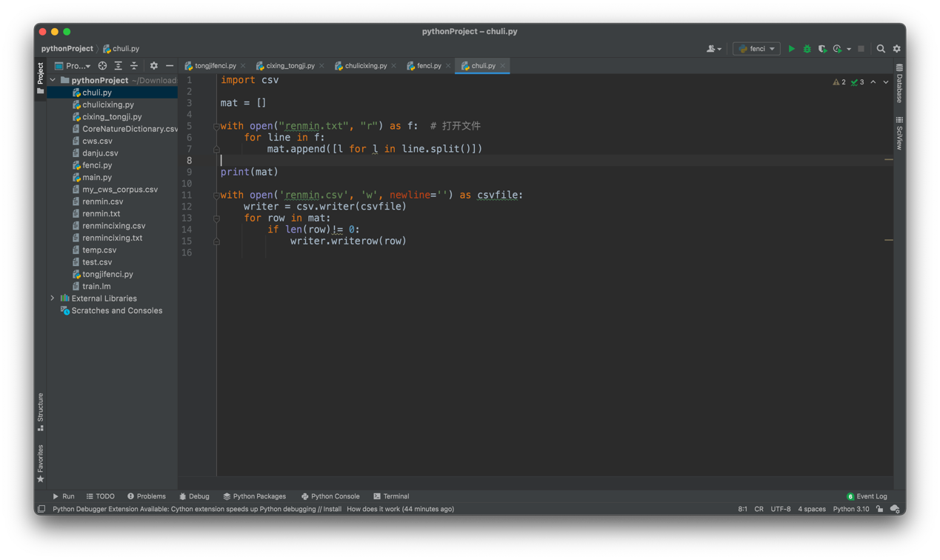Open the Problems tool window
This screenshot has width=940, height=560.
pos(146,496)
